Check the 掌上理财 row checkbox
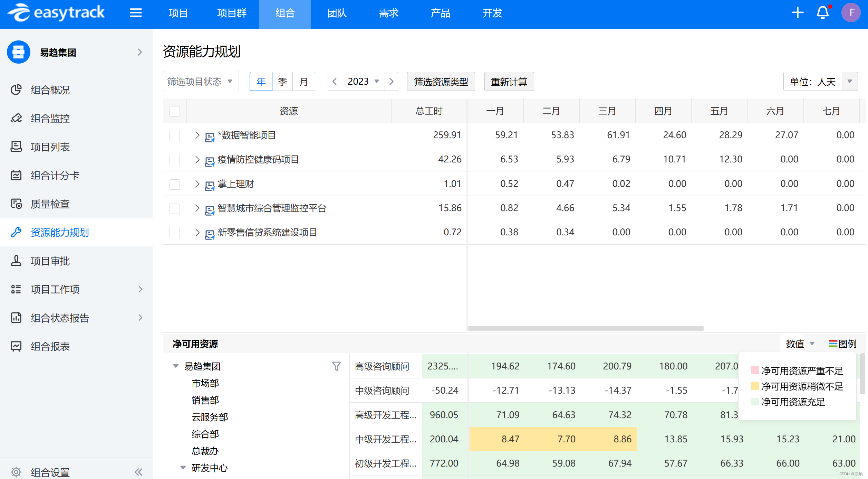This screenshot has width=868, height=479. point(175,184)
